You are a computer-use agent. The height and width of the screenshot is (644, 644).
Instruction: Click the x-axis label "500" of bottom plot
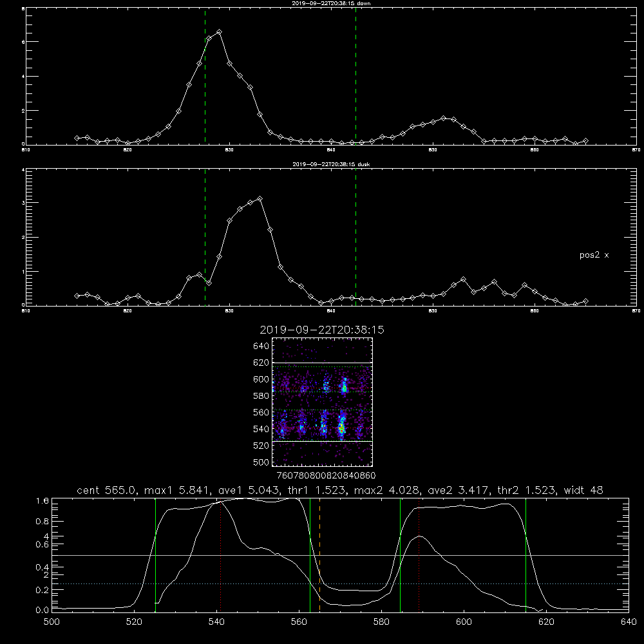tap(52, 622)
